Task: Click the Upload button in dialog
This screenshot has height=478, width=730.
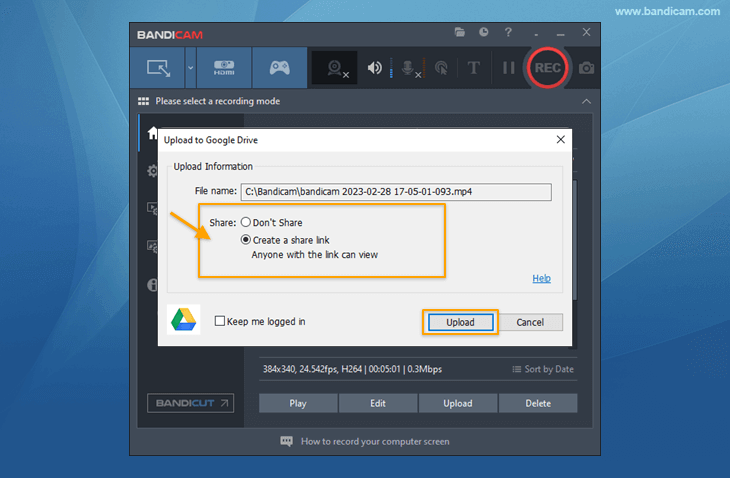Action: tap(460, 322)
